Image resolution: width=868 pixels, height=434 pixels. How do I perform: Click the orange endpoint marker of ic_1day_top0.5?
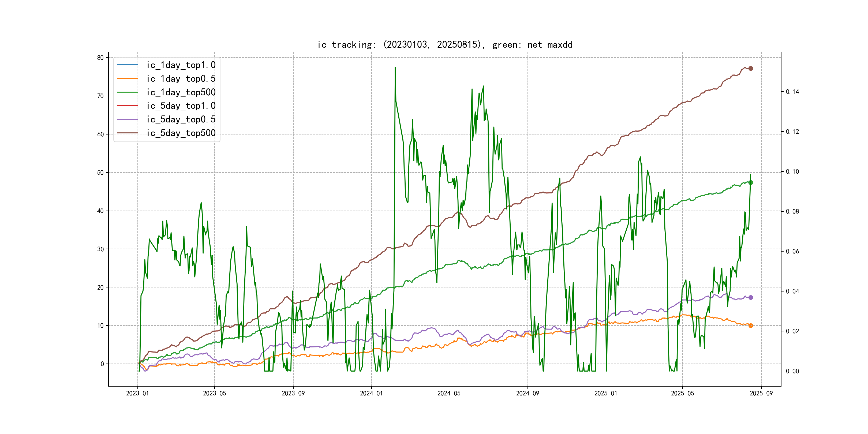click(751, 325)
